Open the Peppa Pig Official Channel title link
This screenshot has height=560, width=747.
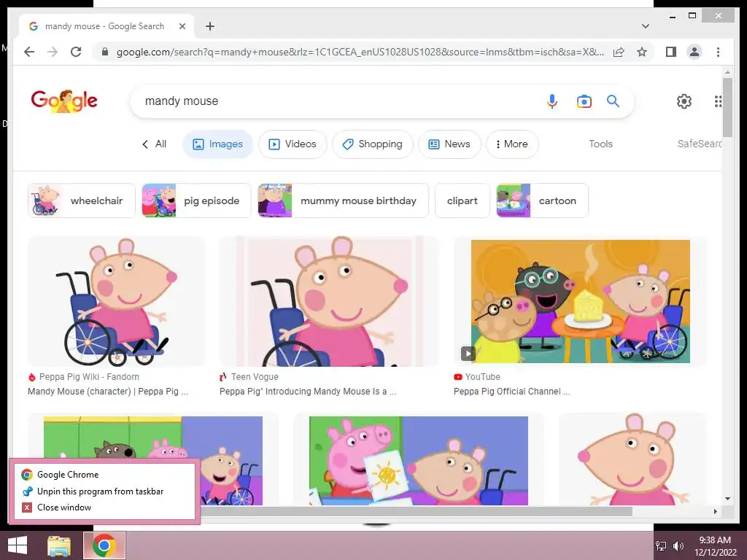click(511, 392)
